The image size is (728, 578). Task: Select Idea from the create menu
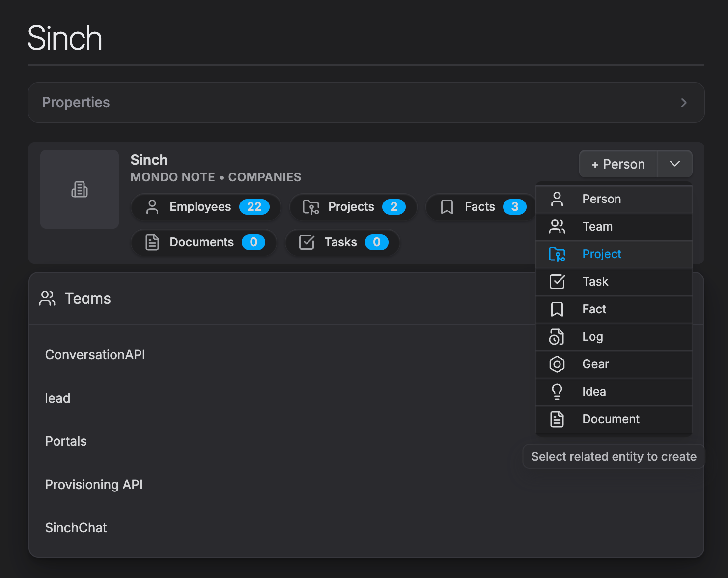[x=614, y=392]
